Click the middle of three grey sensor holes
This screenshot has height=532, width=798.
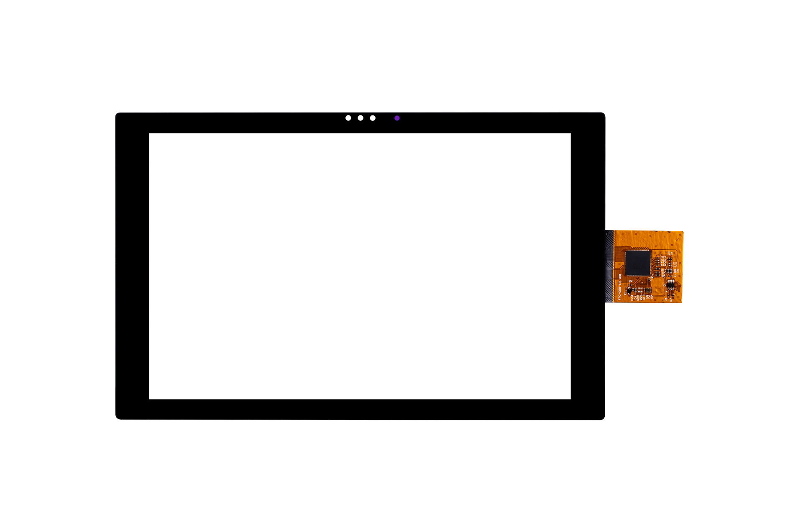pos(360,118)
